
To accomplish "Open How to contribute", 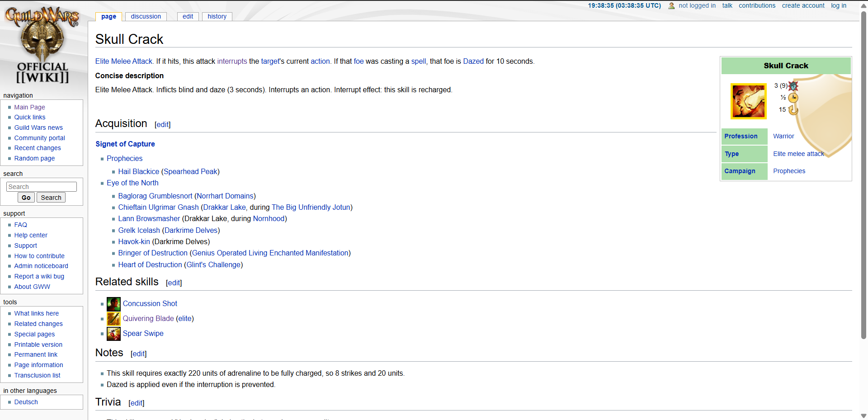I will click(x=39, y=256).
